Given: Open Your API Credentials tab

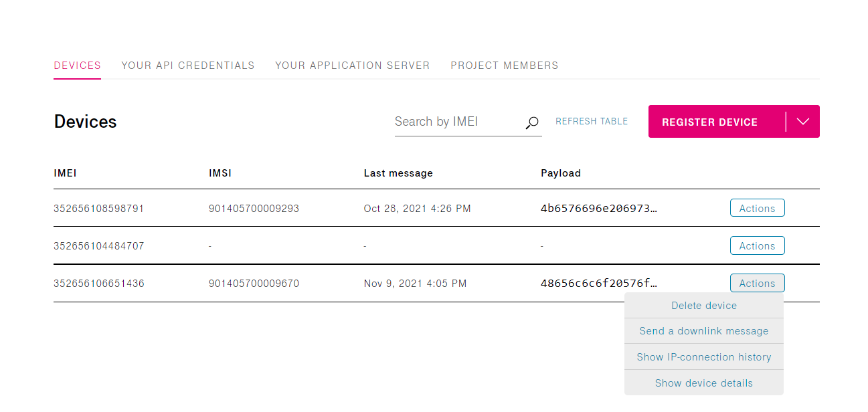Looking at the screenshot, I should point(188,66).
